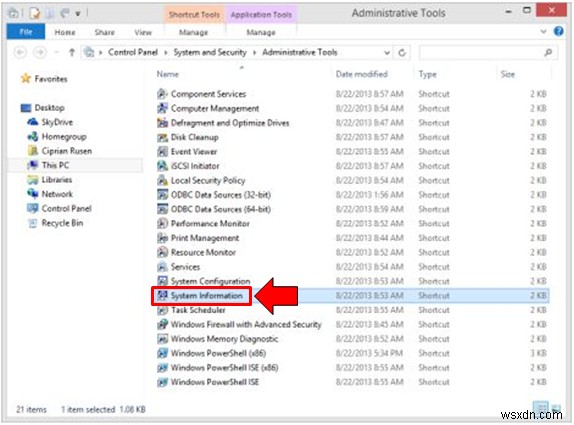Image resolution: width=574 pixels, height=425 pixels.
Task: Select Network in navigation pane
Action: pyautogui.click(x=57, y=194)
